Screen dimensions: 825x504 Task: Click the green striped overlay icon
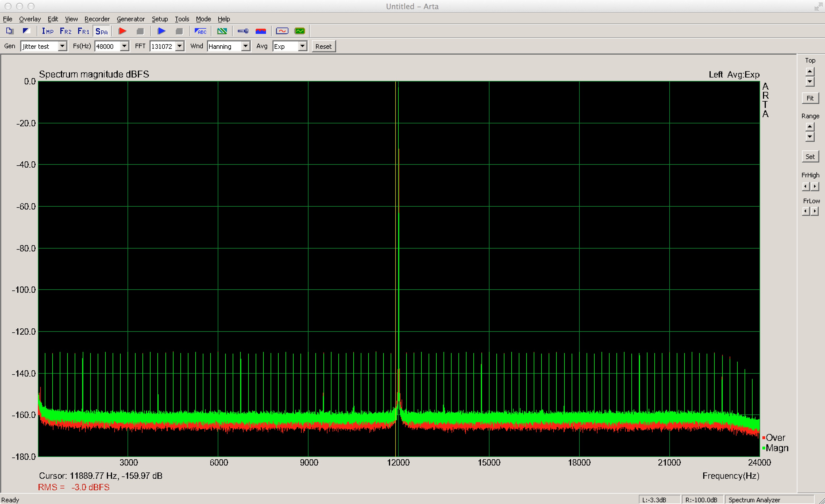click(222, 31)
